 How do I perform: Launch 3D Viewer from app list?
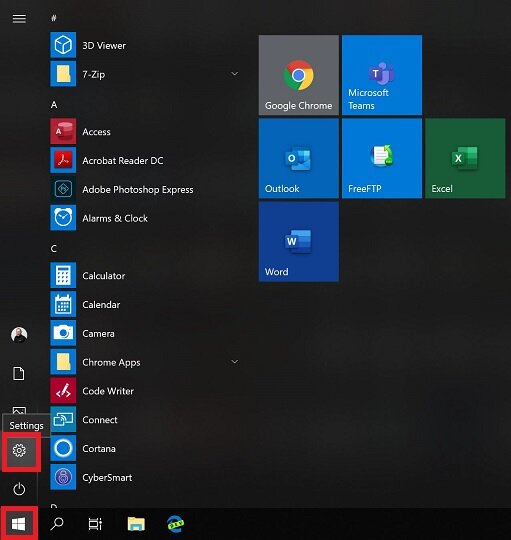(x=145, y=45)
